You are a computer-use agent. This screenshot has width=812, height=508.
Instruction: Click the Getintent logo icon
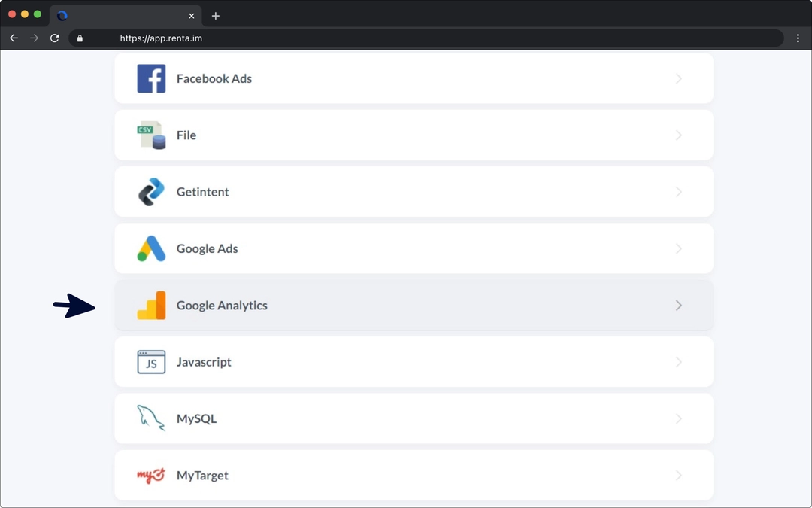[x=151, y=192]
